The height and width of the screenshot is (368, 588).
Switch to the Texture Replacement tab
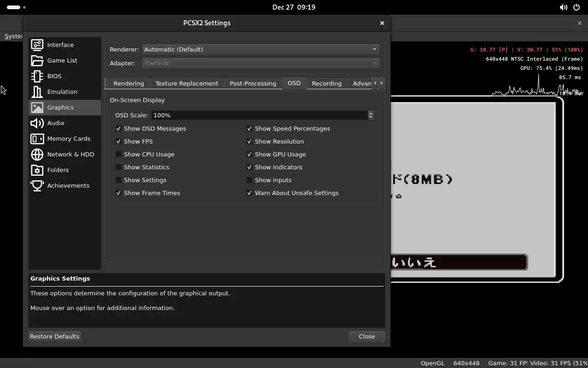click(187, 83)
